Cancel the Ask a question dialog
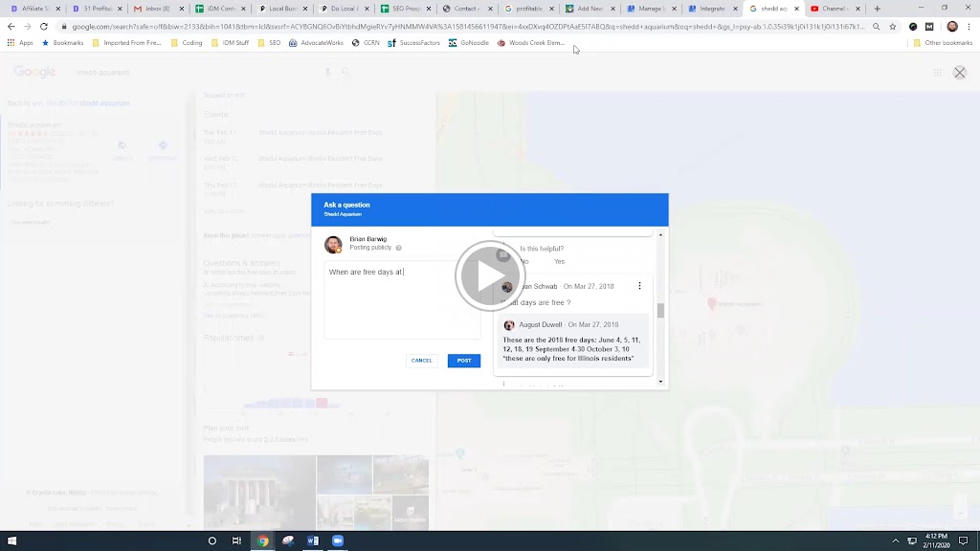Image resolution: width=980 pixels, height=551 pixels. [422, 361]
